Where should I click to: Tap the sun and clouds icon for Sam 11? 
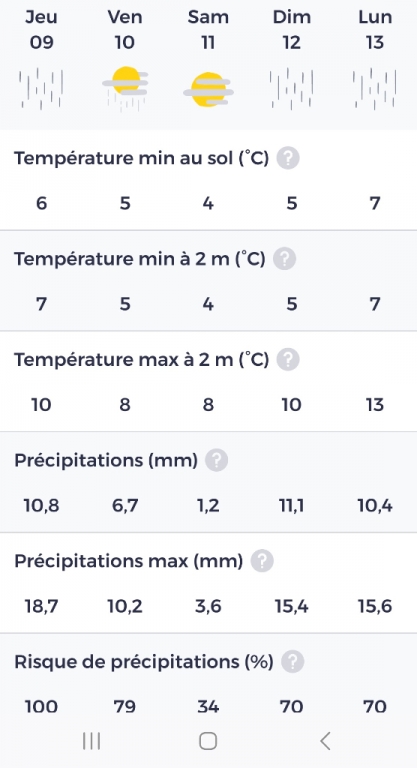click(x=208, y=90)
